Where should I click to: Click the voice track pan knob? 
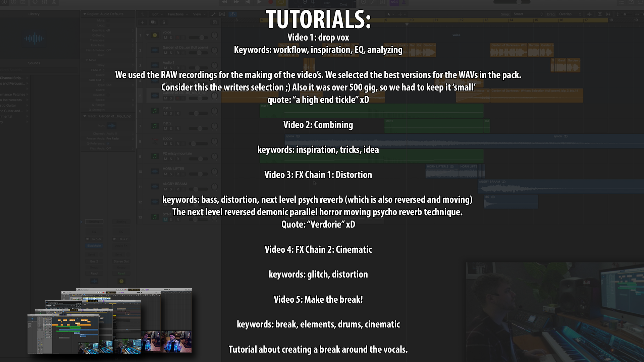click(214, 35)
